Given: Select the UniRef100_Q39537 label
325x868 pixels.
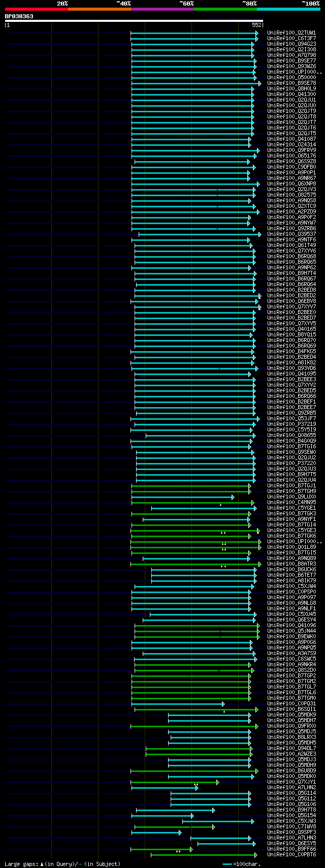Looking at the screenshot, I should (x=291, y=234).
